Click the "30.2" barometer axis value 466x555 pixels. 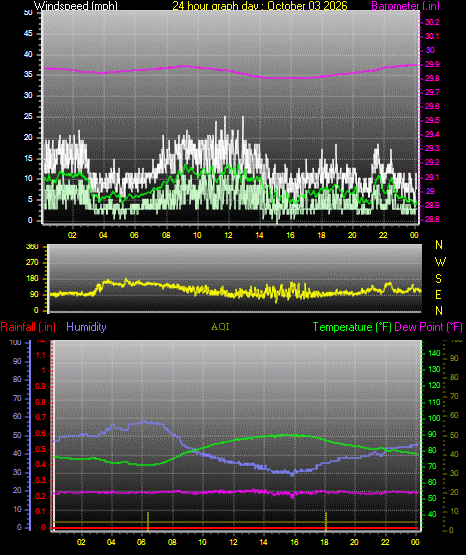[432, 22]
